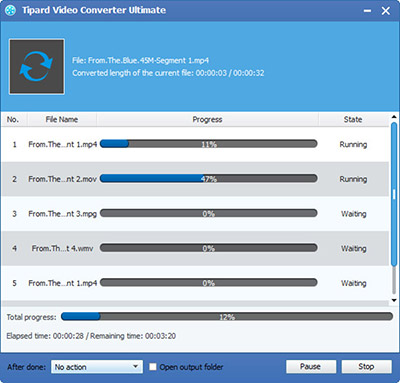Click Waiting state of row 3
This screenshot has height=383, width=400.
pos(353,214)
